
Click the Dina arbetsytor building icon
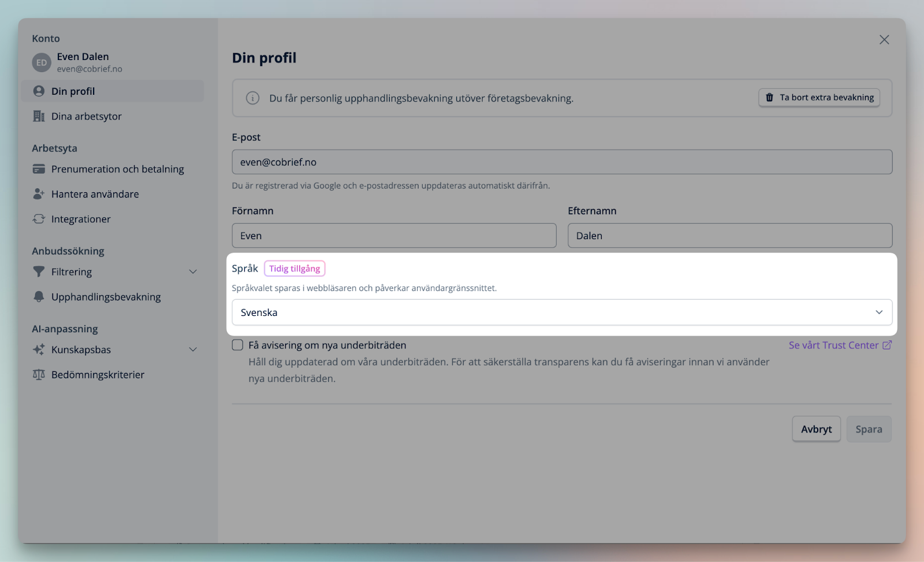click(x=39, y=116)
